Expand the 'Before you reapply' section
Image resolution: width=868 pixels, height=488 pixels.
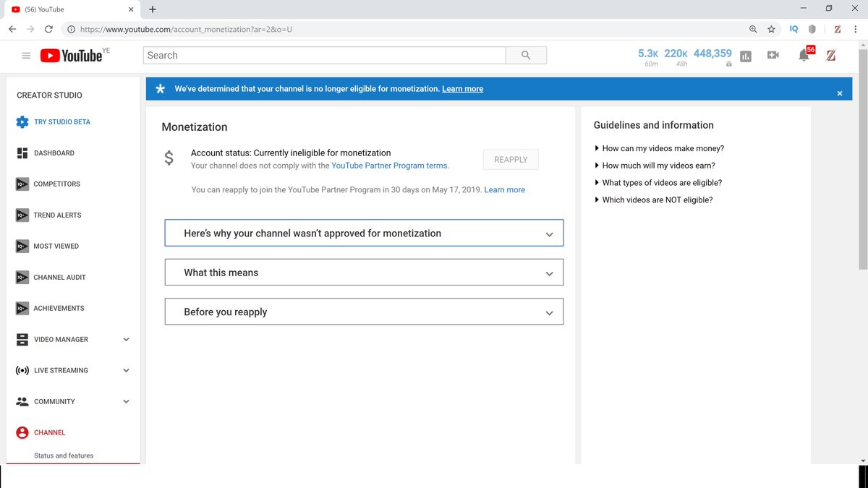pyautogui.click(x=364, y=312)
